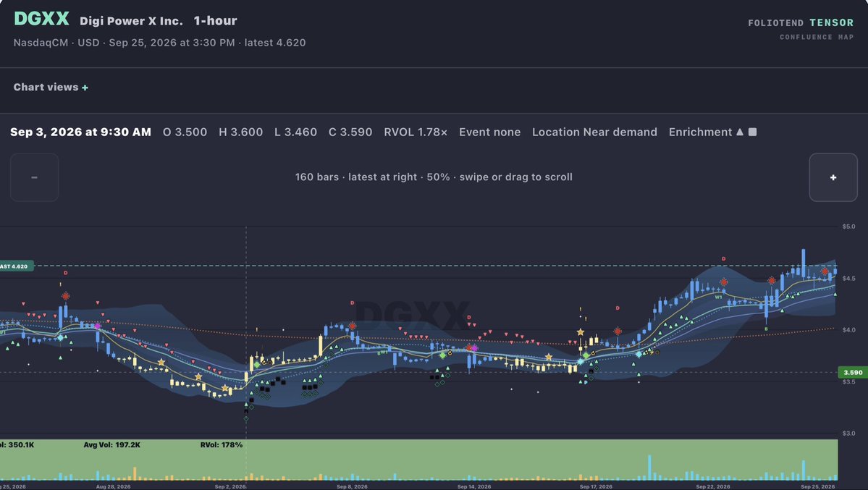Click the Sep 17, 2026 date label

tap(597, 486)
